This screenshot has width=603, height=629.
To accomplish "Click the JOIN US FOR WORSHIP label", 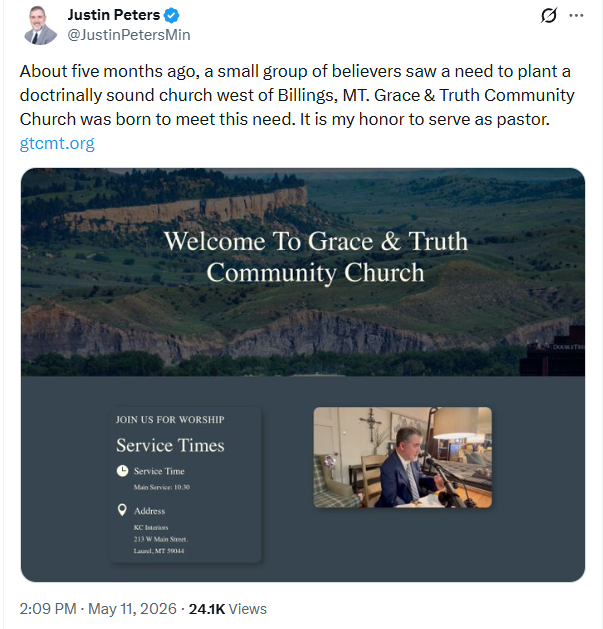I will point(170,420).
